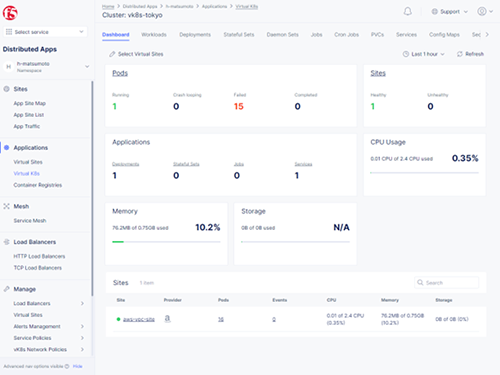Open the aws-vpc-site link
Viewport: 500px width, 375px height.
pyautogui.click(x=139, y=319)
